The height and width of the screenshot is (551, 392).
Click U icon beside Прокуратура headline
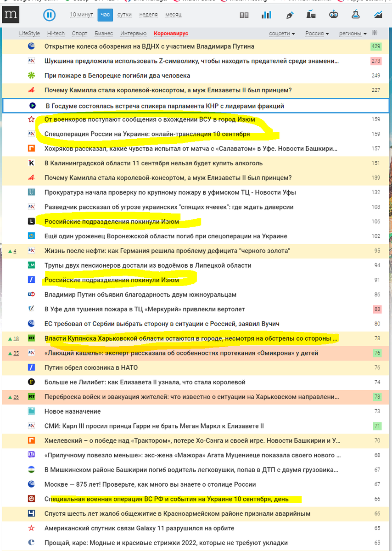(31, 192)
